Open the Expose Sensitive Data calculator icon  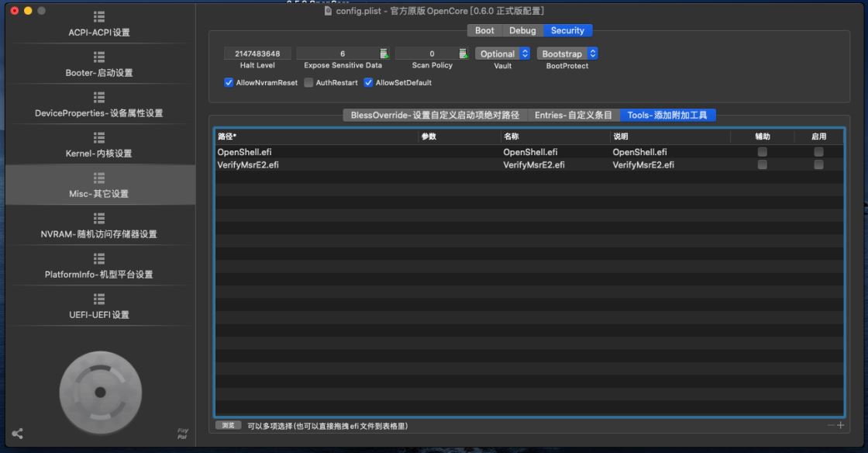(x=384, y=54)
